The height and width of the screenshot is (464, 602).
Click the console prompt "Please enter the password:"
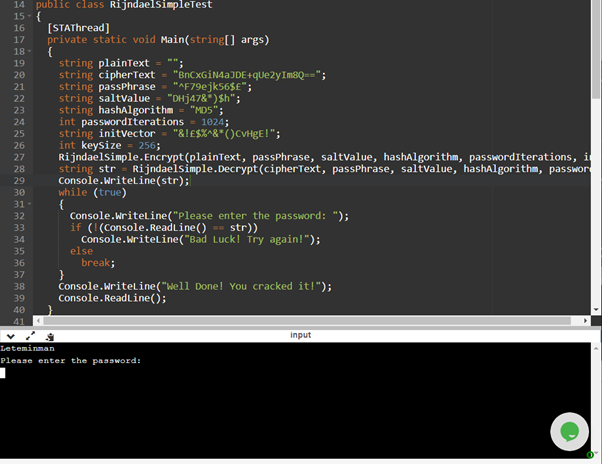71,361
